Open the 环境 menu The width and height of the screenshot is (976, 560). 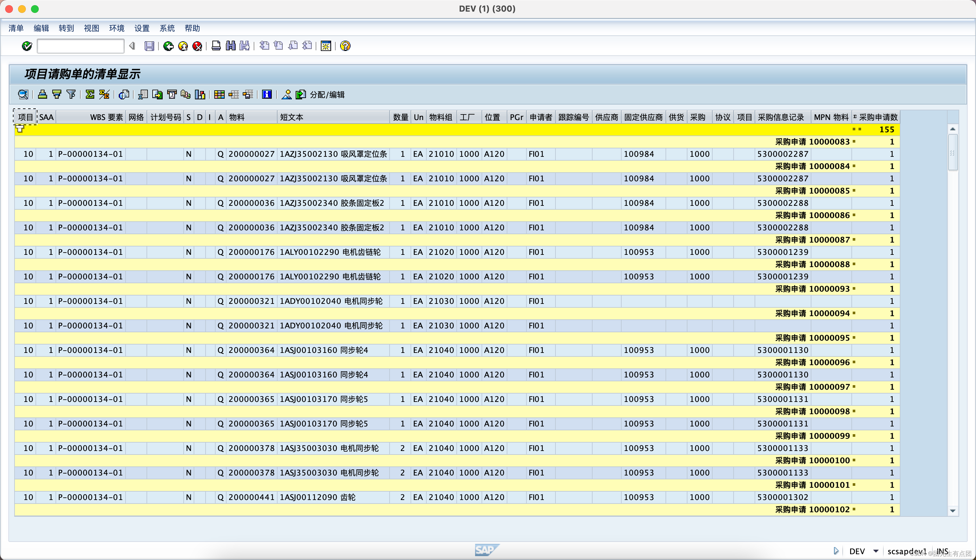click(x=116, y=28)
